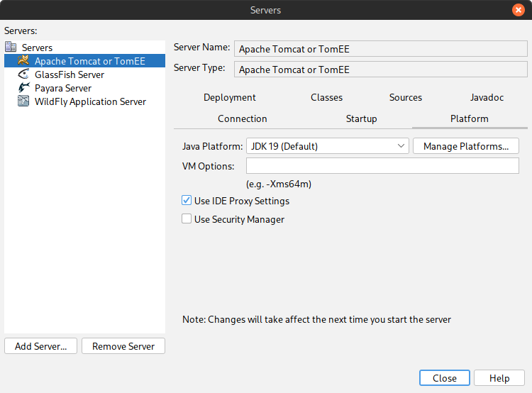Switch to the Sources tab
Viewport: 532px width, 393px height.
point(406,97)
